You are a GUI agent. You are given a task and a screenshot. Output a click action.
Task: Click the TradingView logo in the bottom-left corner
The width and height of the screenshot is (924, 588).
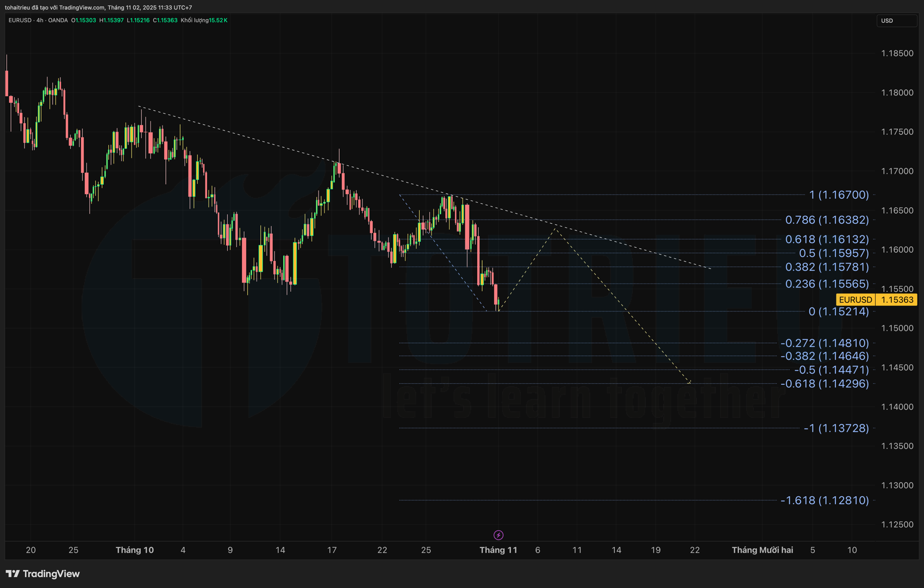(41, 574)
